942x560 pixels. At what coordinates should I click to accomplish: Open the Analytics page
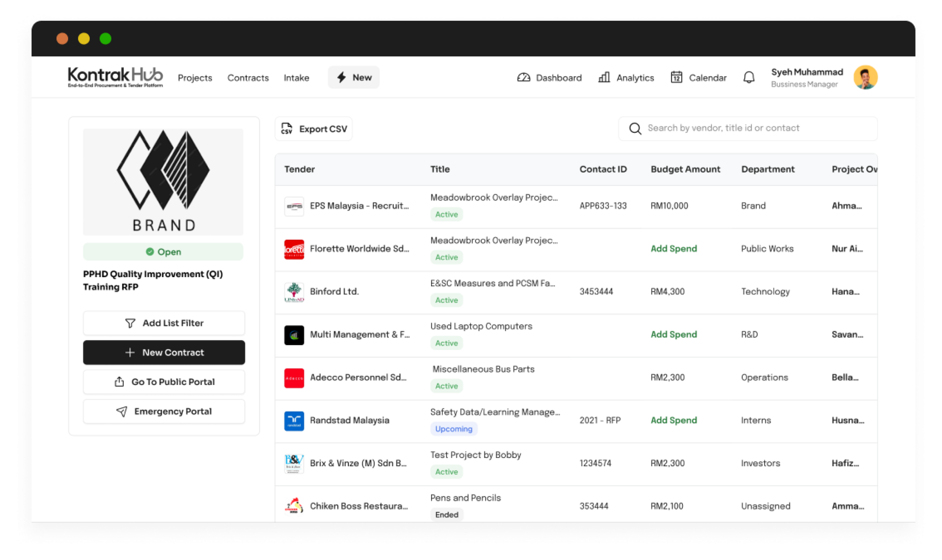(626, 78)
